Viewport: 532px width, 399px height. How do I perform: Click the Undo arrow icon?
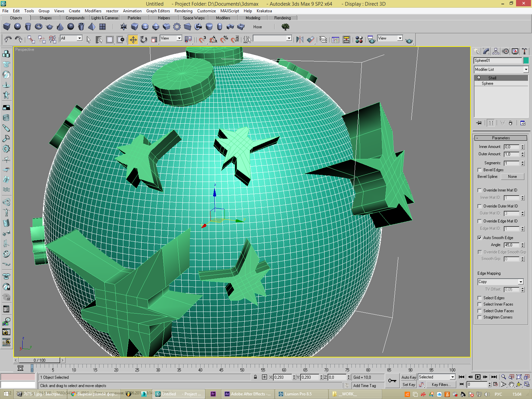(x=8, y=40)
